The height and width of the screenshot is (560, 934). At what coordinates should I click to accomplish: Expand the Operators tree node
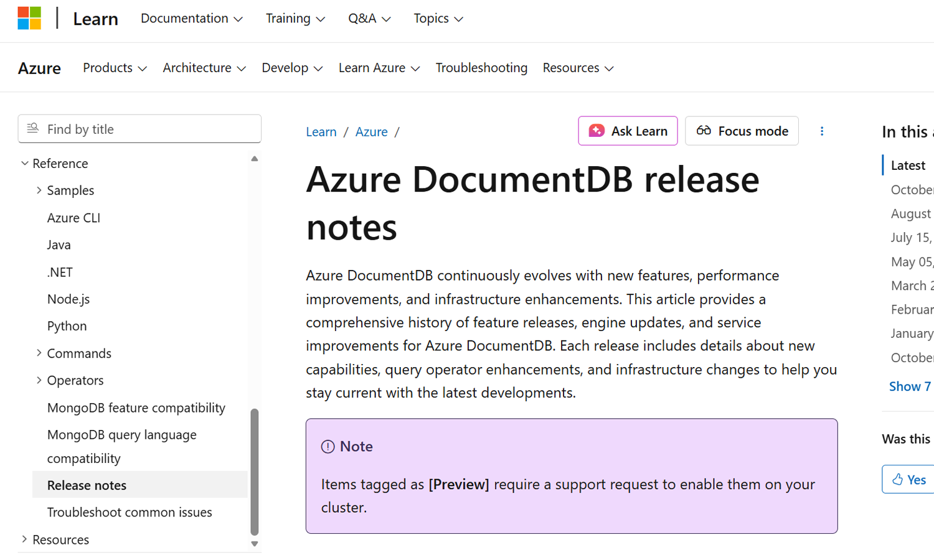(x=39, y=380)
